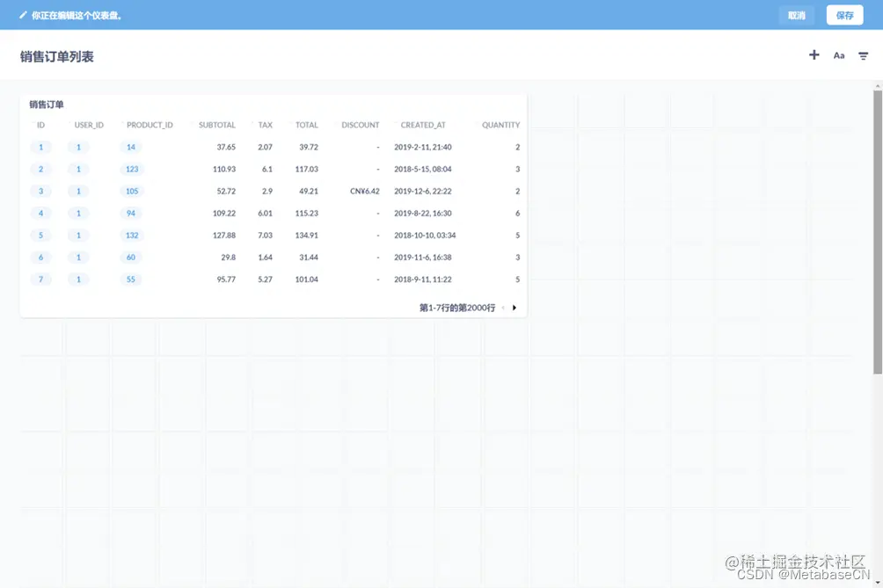Click product ID 123 pill

pyautogui.click(x=132, y=169)
